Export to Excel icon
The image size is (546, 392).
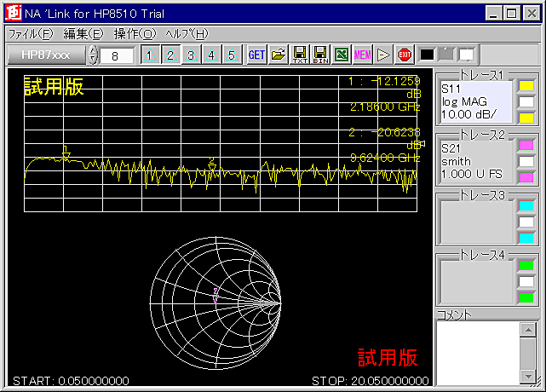342,55
